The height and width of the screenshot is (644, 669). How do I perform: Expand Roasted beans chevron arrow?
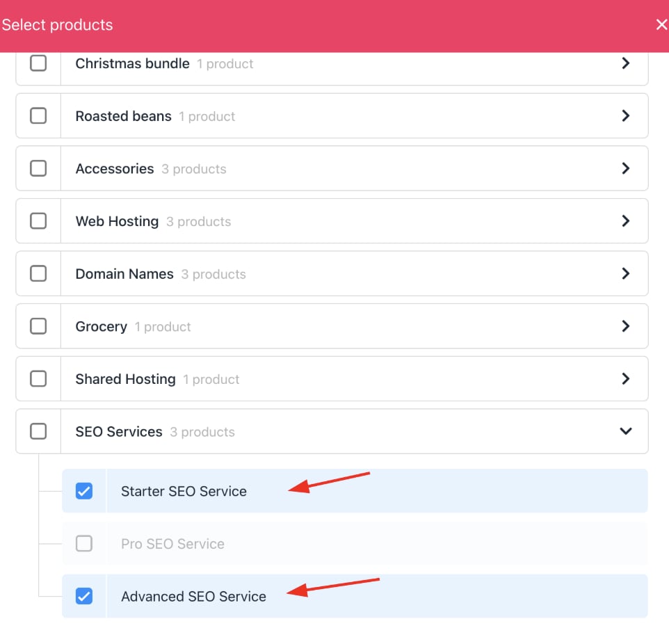click(x=625, y=115)
